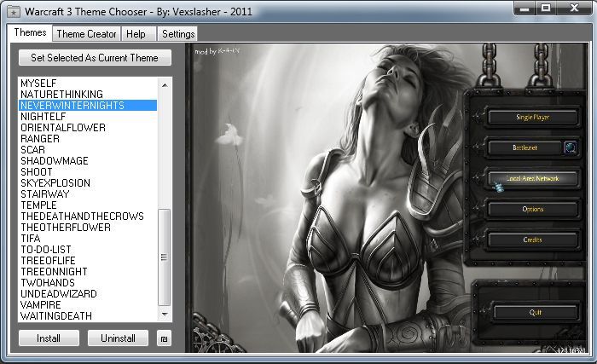Click Options in theme preview
This screenshot has height=364, width=597.
click(x=532, y=209)
